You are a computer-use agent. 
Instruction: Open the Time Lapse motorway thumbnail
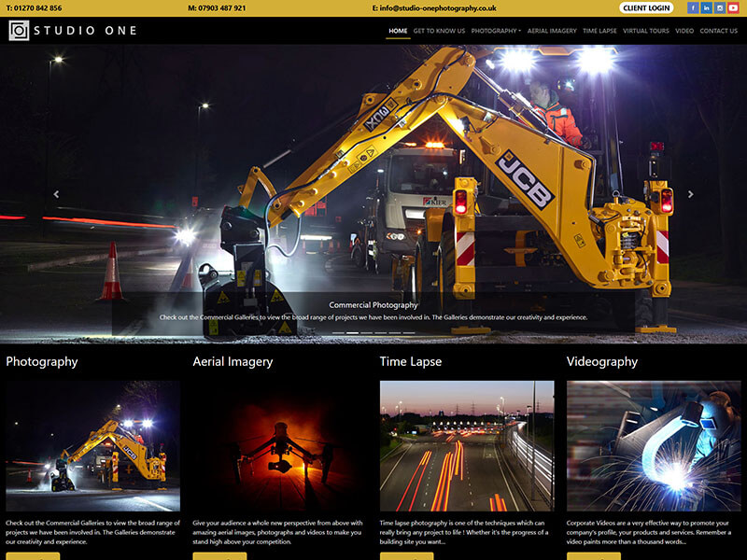[x=467, y=446]
